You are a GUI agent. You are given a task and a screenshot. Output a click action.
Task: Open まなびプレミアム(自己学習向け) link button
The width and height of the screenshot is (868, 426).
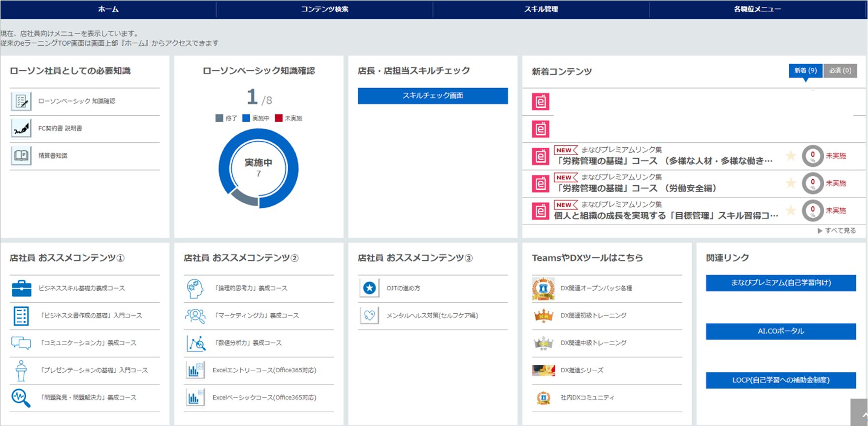pyautogui.click(x=781, y=283)
